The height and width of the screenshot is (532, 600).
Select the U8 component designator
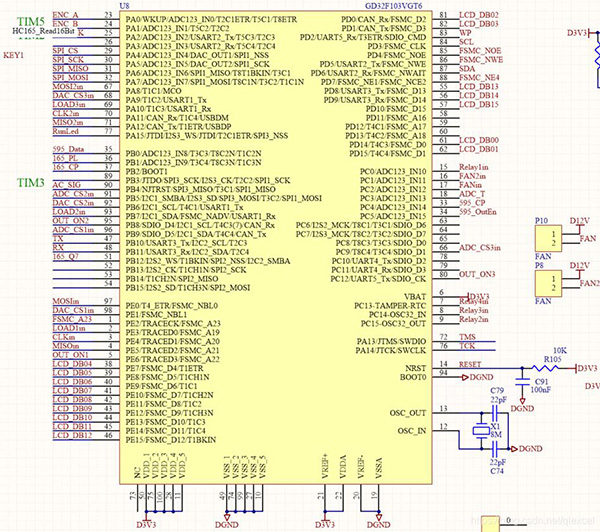coord(124,6)
